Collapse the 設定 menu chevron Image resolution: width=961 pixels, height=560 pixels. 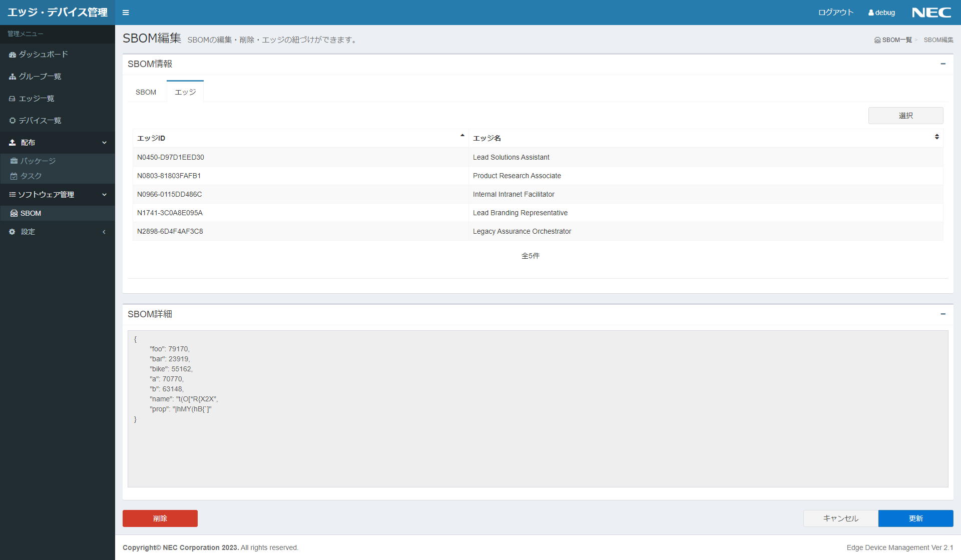[104, 232]
